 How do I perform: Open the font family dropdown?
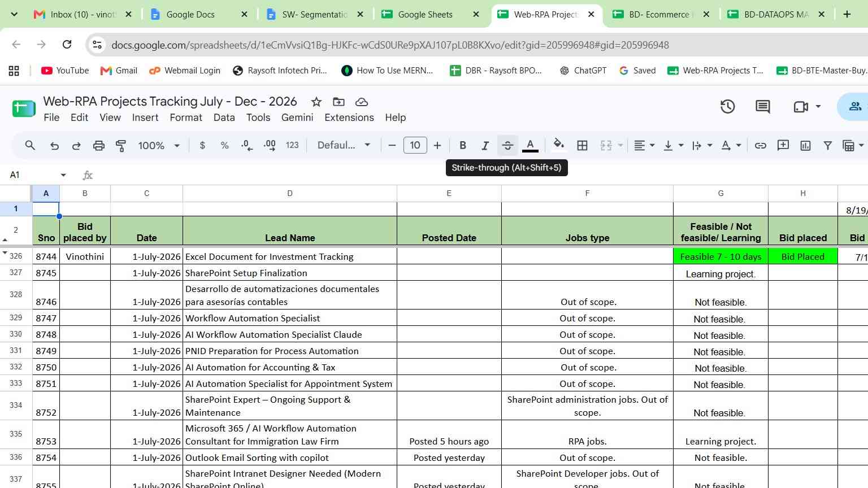click(x=344, y=146)
